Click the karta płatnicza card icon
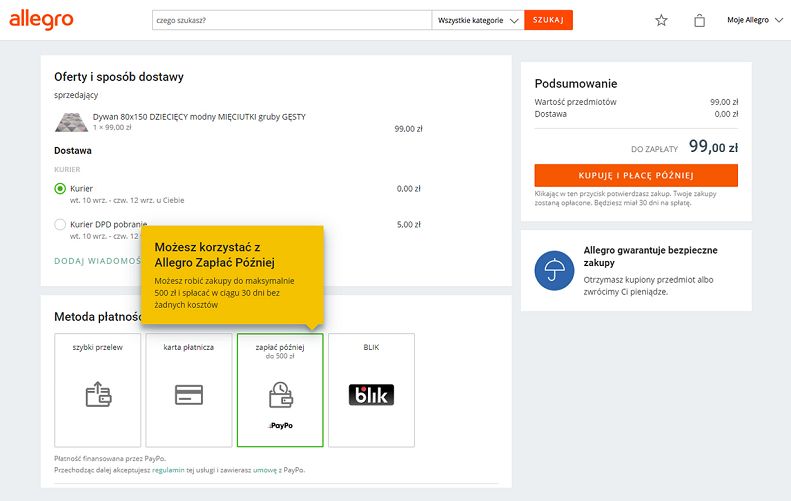Viewport: 791px width, 501px height. point(189,395)
